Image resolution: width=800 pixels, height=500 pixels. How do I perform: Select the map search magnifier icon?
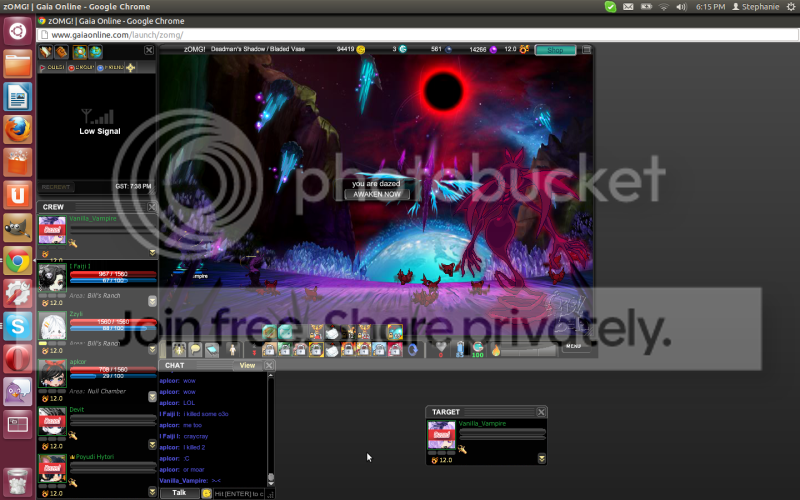click(80, 52)
